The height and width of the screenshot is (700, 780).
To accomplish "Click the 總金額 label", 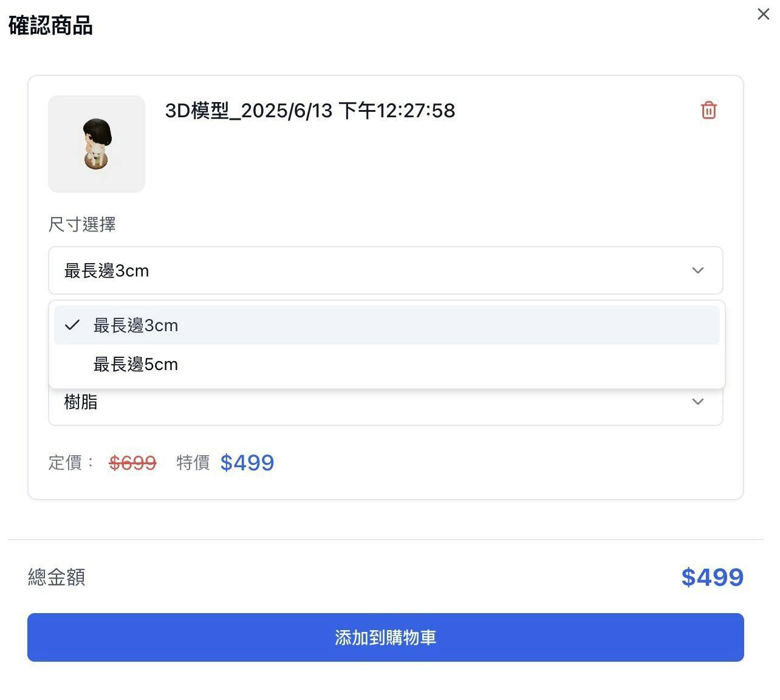I will click(56, 577).
